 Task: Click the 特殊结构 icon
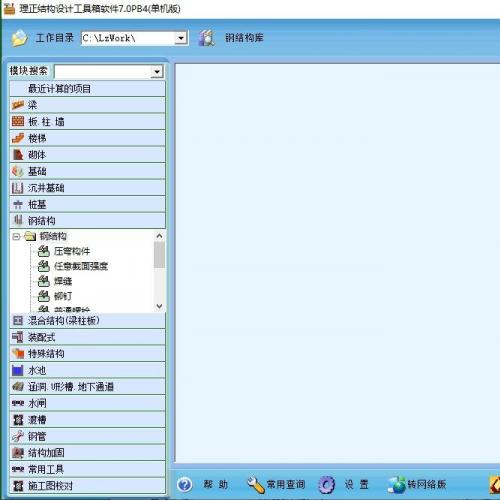[x=18, y=353]
